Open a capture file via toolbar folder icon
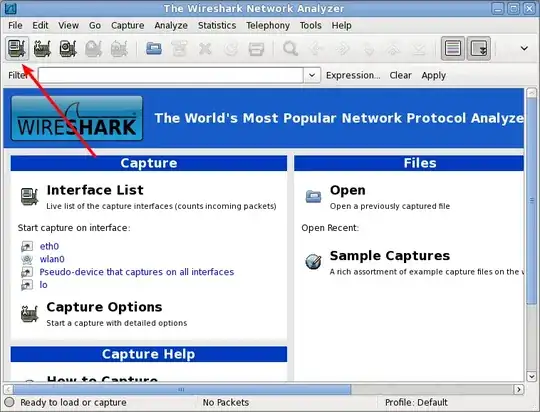 coord(154,48)
